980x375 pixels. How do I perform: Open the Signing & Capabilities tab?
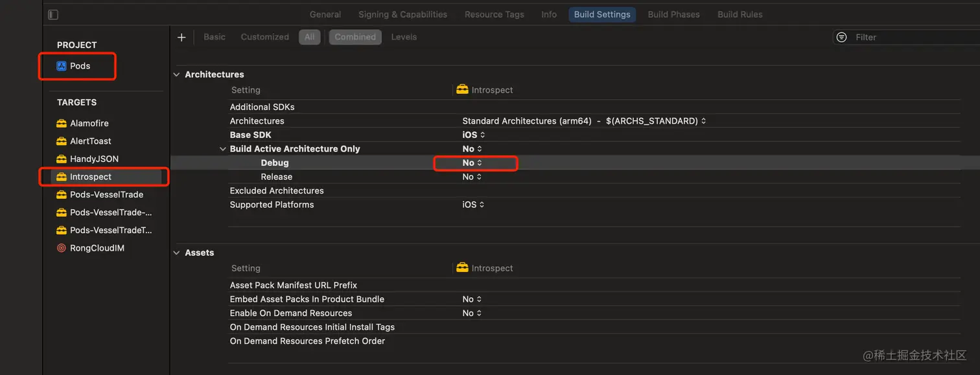[x=402, y=14]
